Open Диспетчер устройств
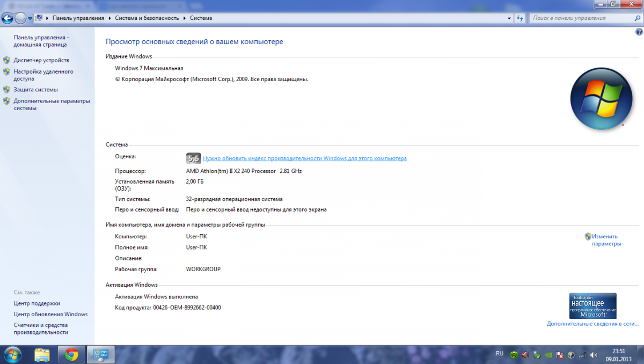 41,60
